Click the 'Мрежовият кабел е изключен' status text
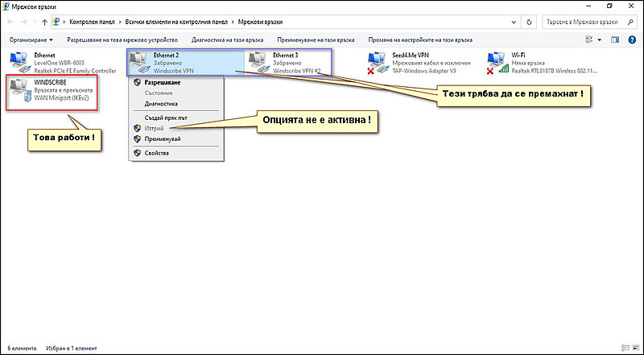The image size is (644, 355). 431,63
